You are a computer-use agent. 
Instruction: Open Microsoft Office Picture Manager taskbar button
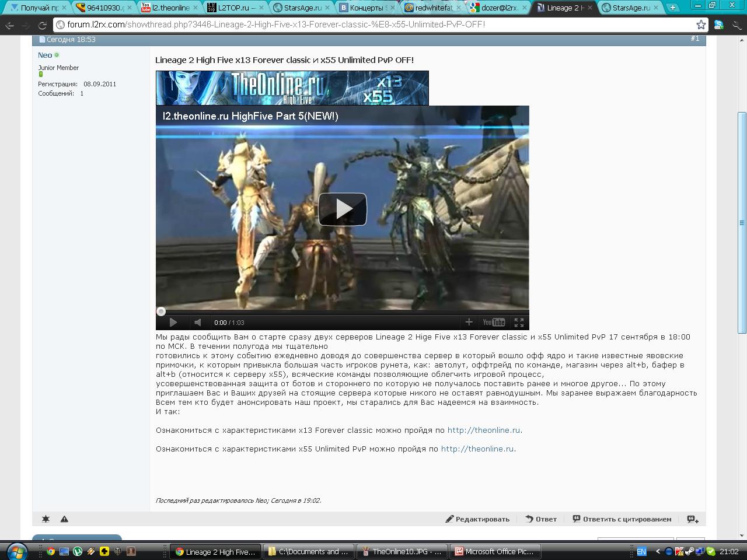click(496, 551)
